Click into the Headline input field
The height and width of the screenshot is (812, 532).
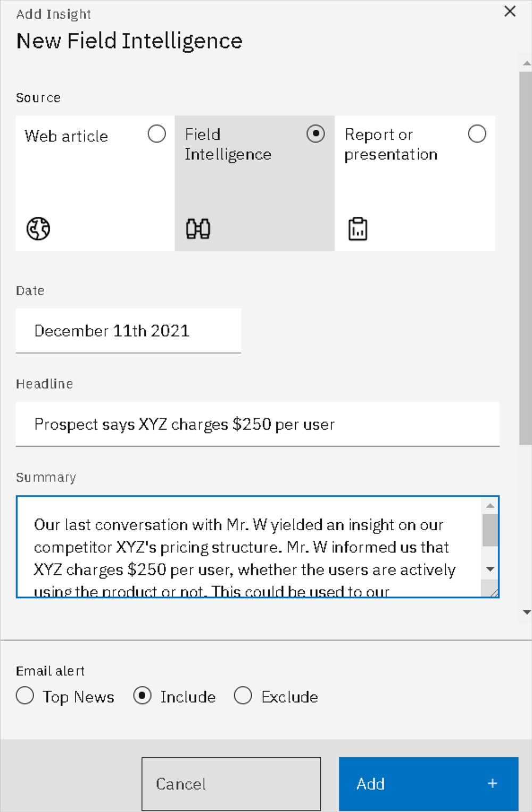coord(257,424)
